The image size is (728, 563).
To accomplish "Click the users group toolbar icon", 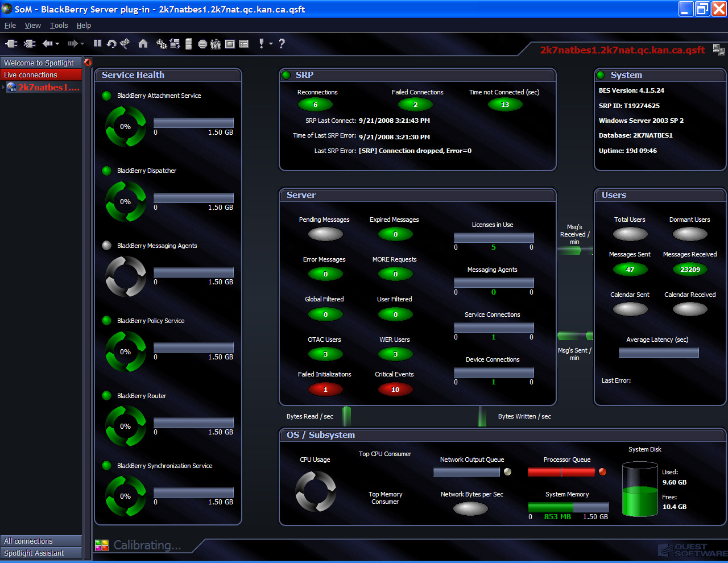I will [216, 44].
